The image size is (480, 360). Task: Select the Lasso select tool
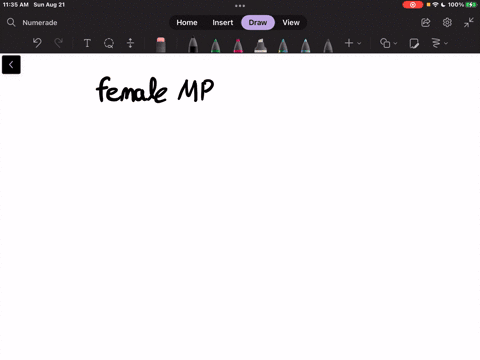tap(109, 43)
